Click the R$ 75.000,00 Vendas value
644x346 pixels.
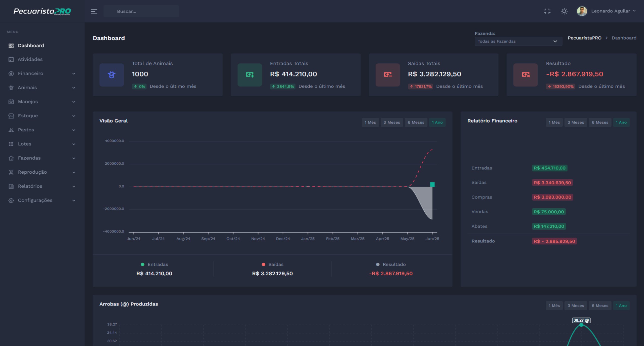click(x=549, y=212)
